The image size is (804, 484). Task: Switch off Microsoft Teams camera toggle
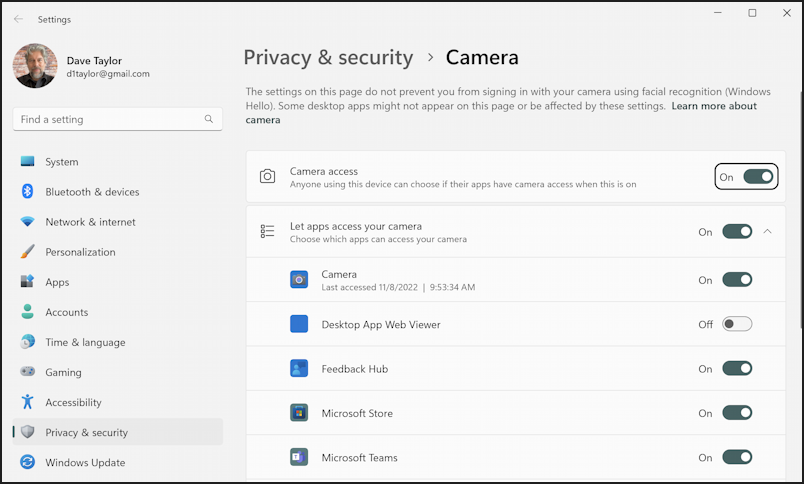(x=737, y=457)
